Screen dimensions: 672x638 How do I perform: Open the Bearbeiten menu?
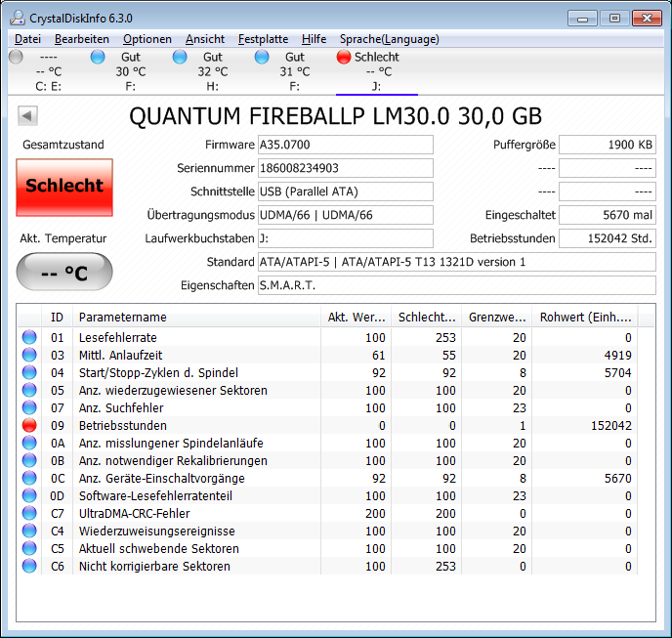coord(82,39)
